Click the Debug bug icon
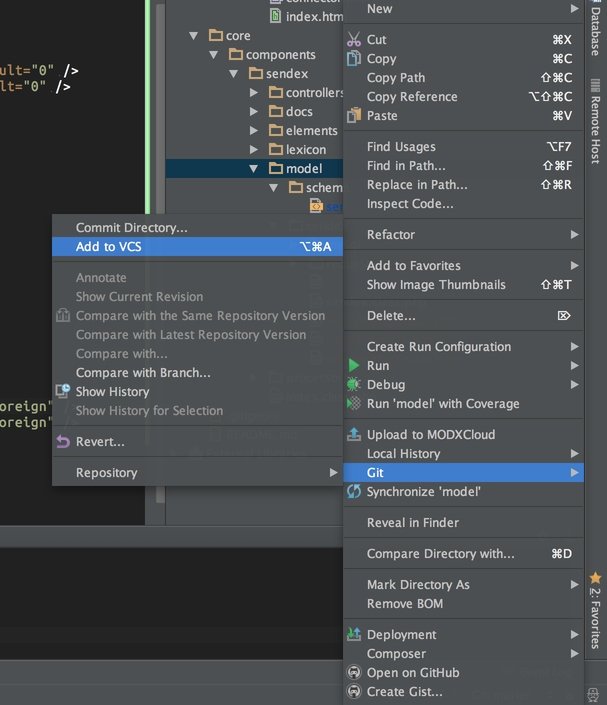This screenshot has height=705, width=607. 354,385
